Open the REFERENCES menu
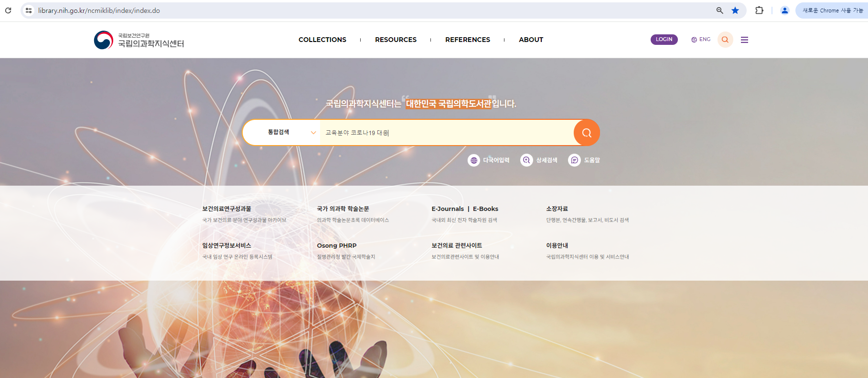The height and width of the screenshot is (378, 868). 468,40
